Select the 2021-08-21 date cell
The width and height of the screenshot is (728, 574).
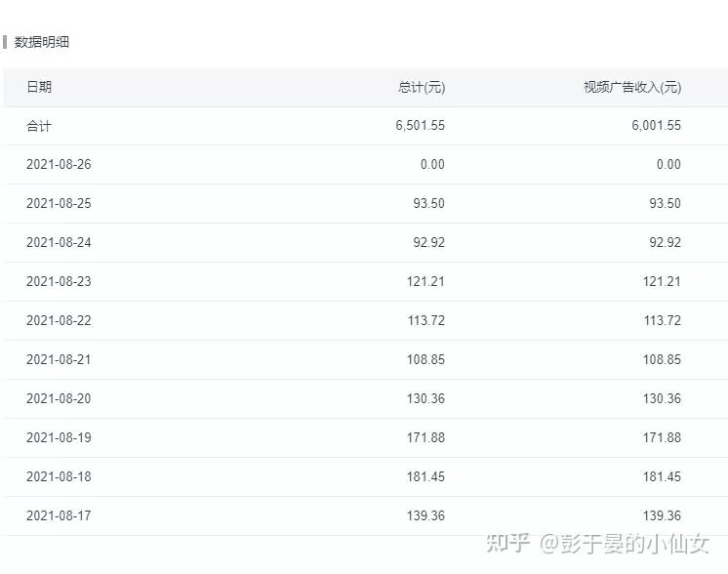[x=59, y=360]
